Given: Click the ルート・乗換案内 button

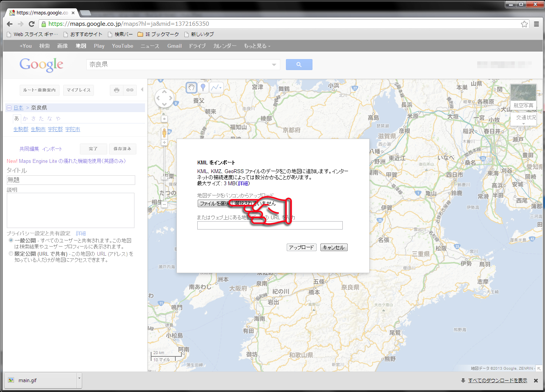Looking at the screenshot, I should pyautogui.click(x=39, y=90).
